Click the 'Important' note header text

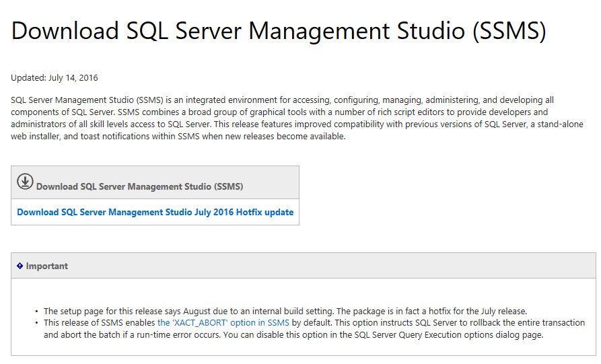(46, 266)
